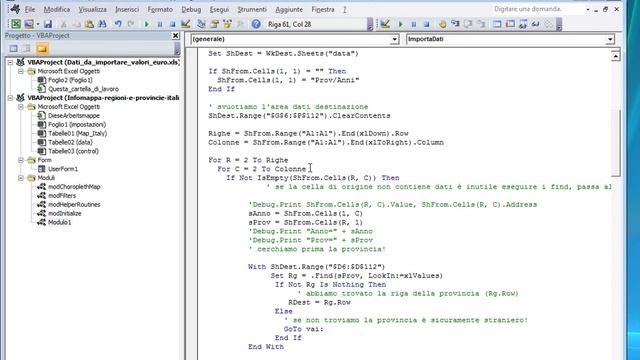Image resolution: width=640 pixels, height=360 pixels.
Task: Select Foglio2 (Foglio1) in project tree
Action: pyautogui.click(x=70, y=80)
